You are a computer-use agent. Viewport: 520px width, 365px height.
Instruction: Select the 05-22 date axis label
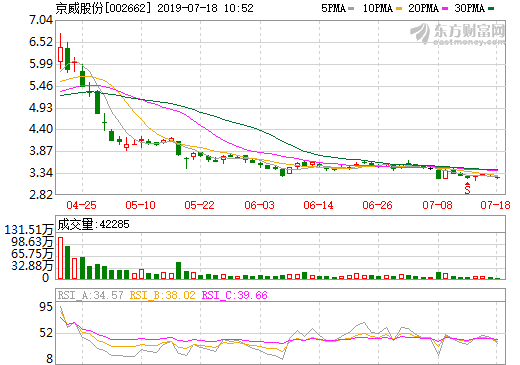[x=199, y=205]
